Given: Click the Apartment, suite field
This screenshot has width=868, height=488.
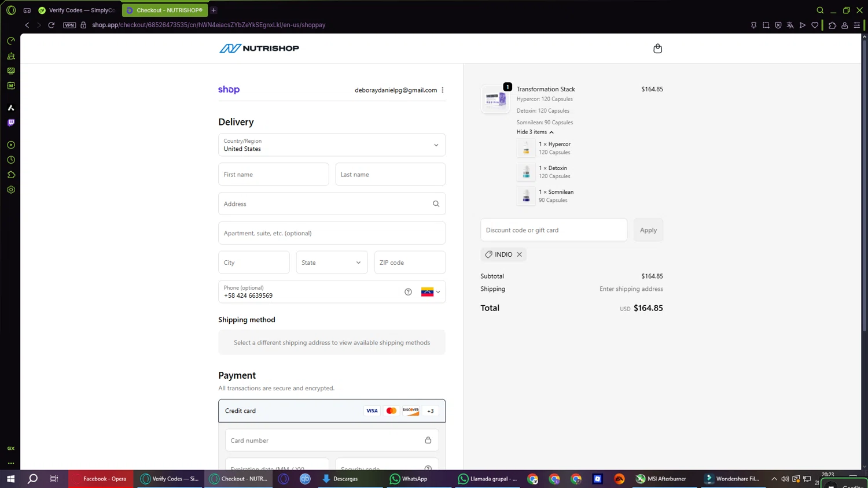Looking at the screenshot, I should pos(332,233).
